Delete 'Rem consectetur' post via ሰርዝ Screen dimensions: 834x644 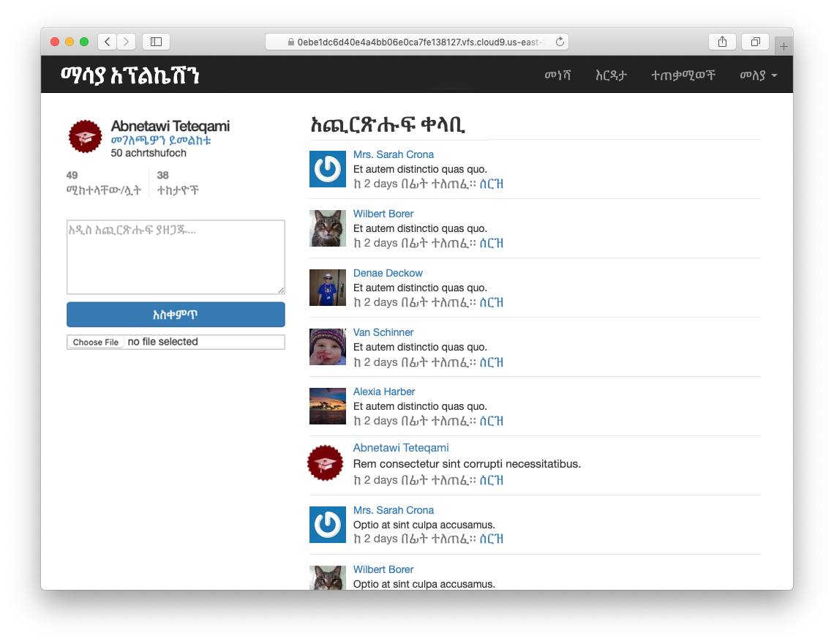pyautogui.click(x=492, y=480)
